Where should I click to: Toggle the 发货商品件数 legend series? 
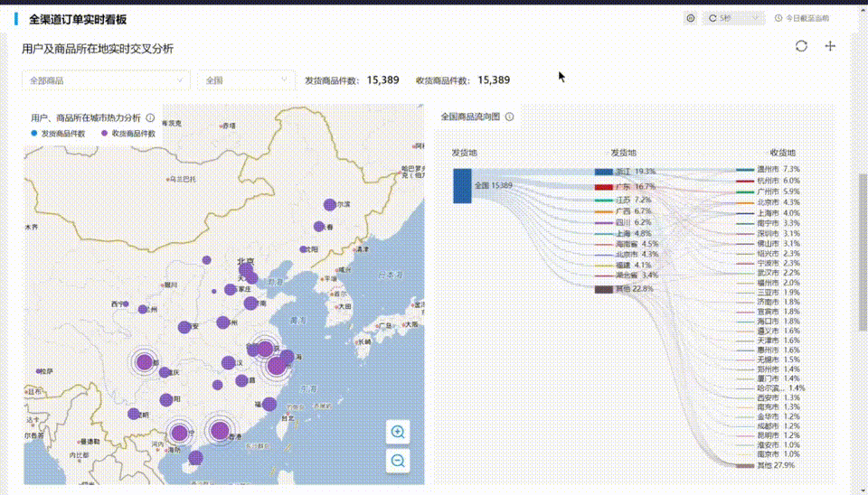pos(58,134)
